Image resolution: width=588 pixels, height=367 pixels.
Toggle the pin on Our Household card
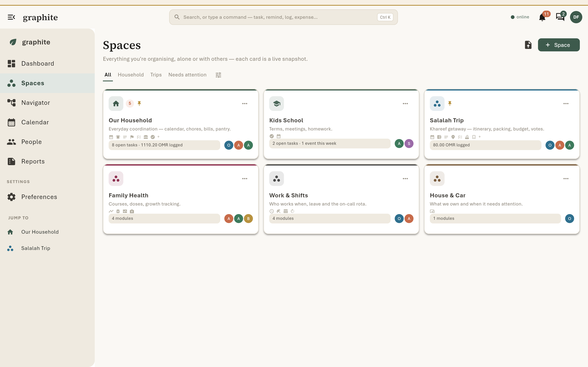(x=139, y=103)
